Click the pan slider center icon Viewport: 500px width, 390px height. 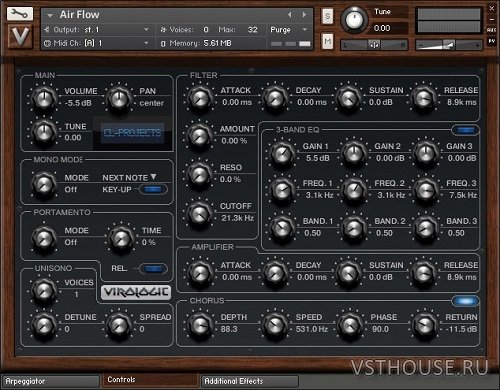pyautogui.click(x=374, y=45)
